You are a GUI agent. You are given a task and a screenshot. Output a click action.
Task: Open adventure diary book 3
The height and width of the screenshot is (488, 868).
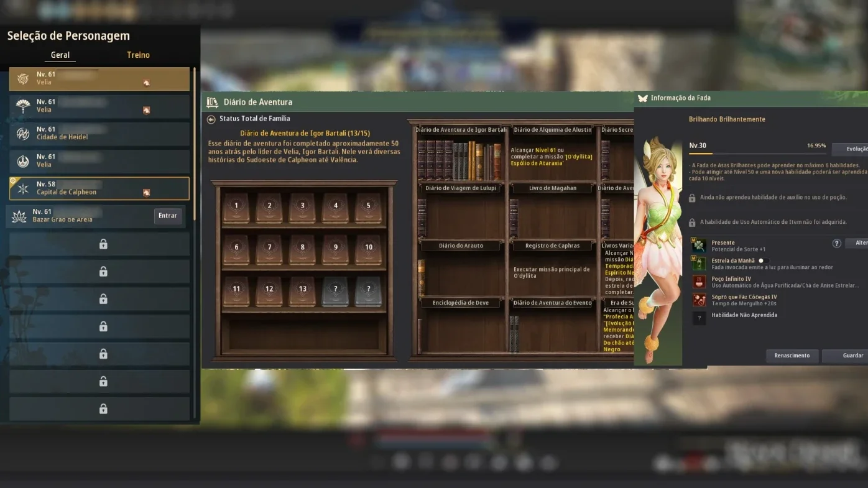click(x=303, y=208)
